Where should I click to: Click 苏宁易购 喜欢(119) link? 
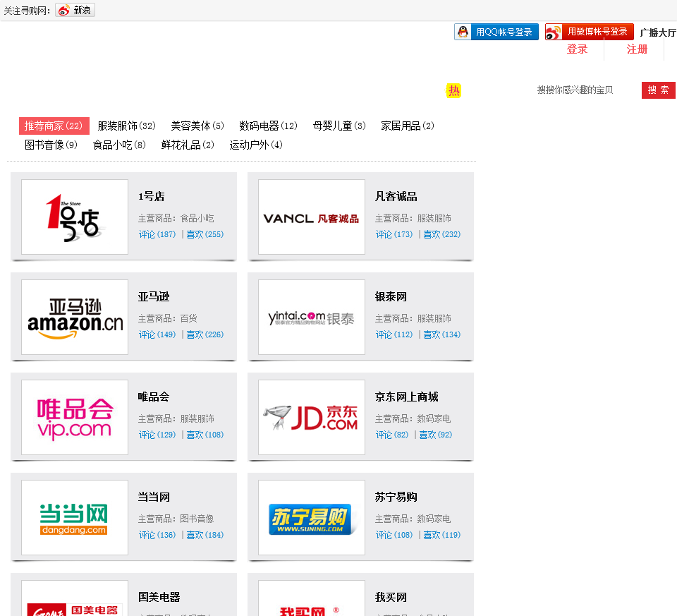click(442, 536)
